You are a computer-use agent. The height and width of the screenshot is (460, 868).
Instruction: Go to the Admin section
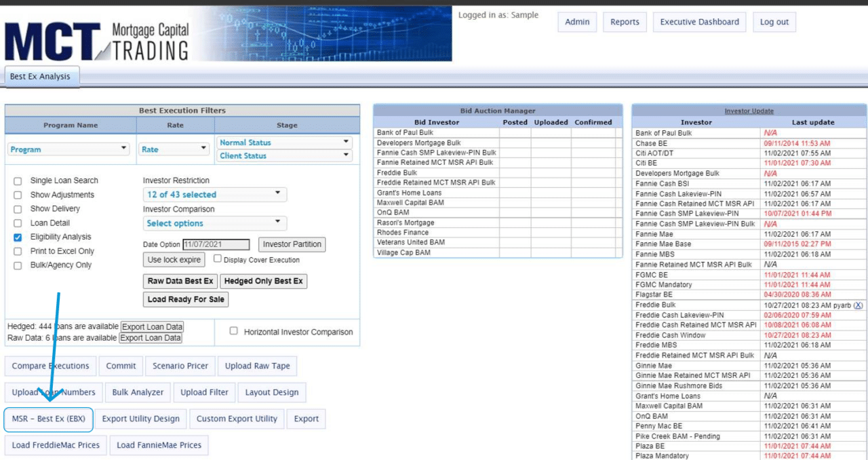click(577, 21)
